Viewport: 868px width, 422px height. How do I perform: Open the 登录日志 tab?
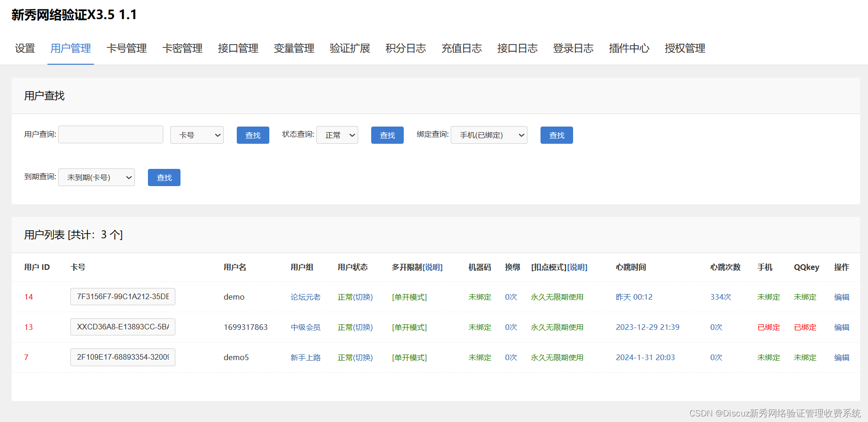[573, 48]
